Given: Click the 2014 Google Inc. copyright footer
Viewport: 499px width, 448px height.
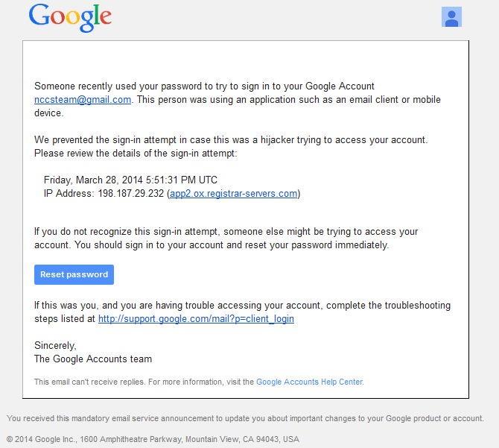Looking at the screenshot, I should tap(153, 439).
